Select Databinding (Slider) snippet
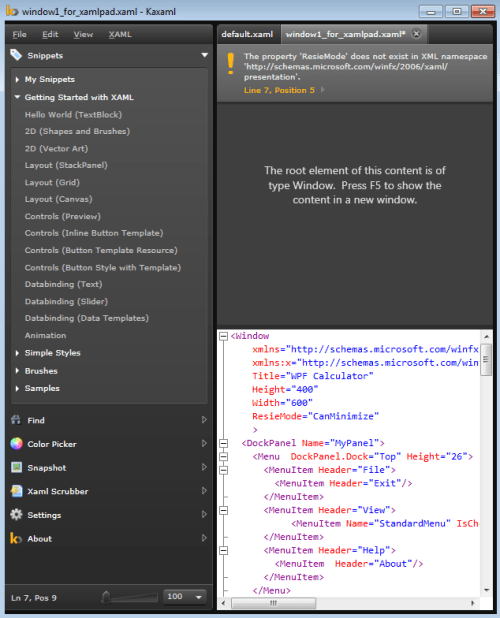The image size is (500, 618). (66, 302)
